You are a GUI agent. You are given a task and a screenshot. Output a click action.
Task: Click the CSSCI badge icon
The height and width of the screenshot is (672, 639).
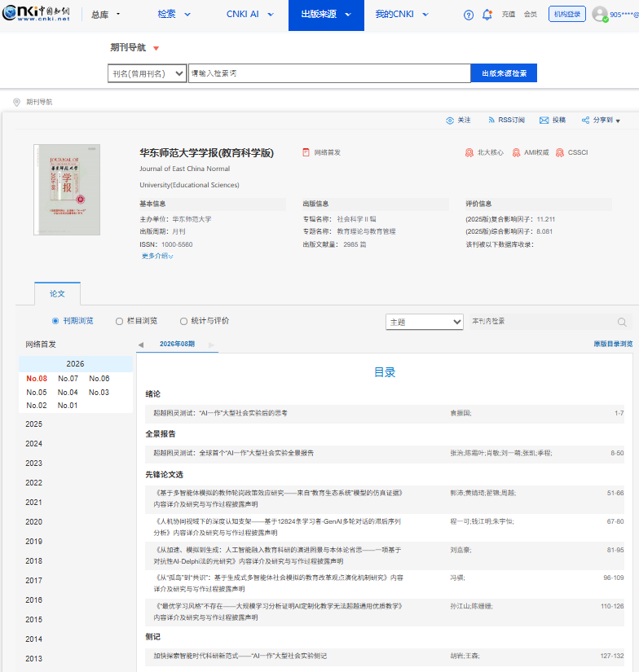click(x=560, y=152)
